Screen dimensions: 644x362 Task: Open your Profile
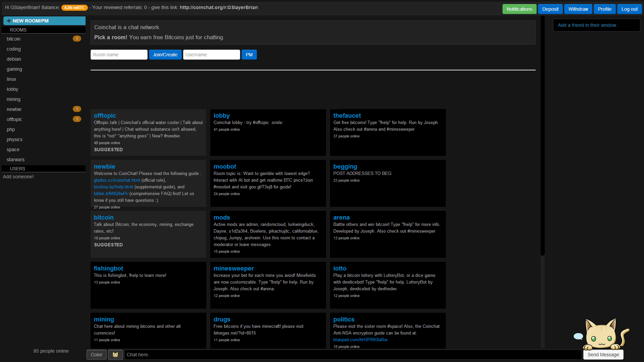(x=604, y=9)
